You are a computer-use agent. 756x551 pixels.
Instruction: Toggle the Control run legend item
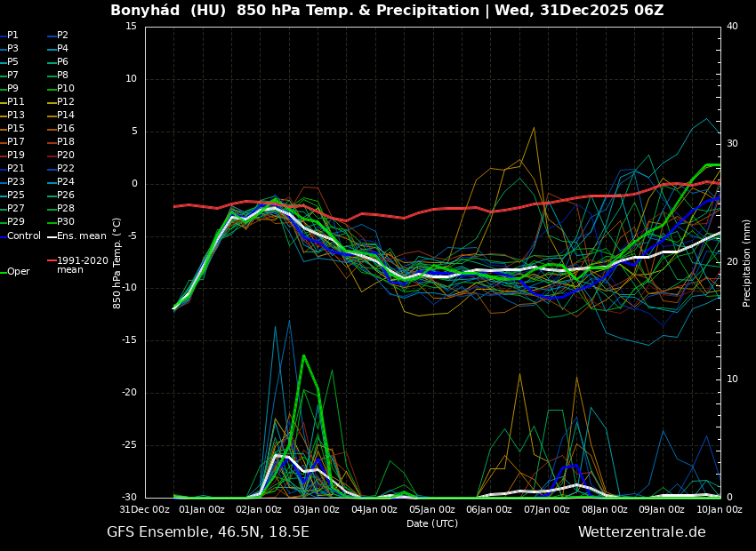click(23, 236)
